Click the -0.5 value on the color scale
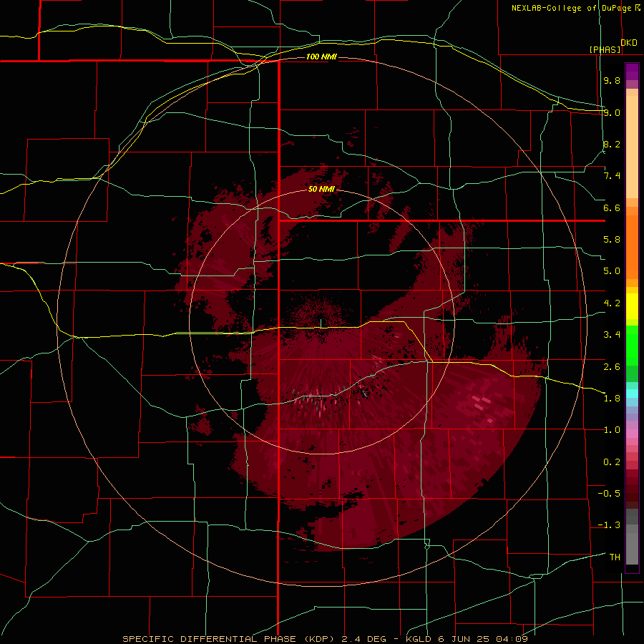The width and height of the screenshot is (644, 644). point(609,494)
